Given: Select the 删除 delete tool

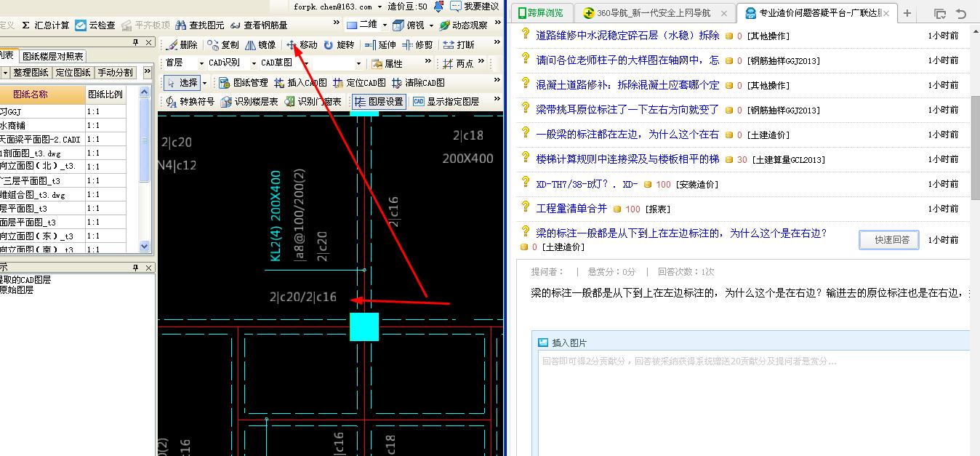Looking at the screenshot, I should tap(182, 44).
